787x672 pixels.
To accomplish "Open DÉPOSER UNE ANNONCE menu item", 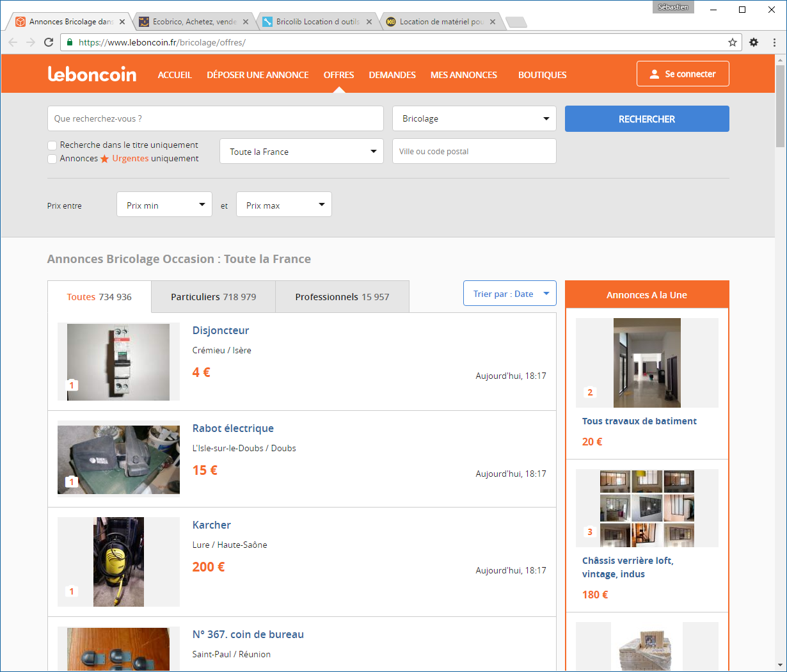I will [258, 75].
